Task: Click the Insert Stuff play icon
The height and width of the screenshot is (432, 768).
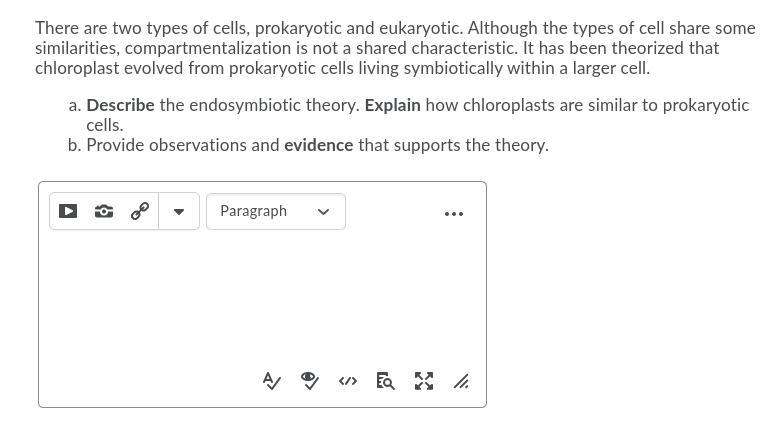Action: pyautogui.click(x=68, y=211)
